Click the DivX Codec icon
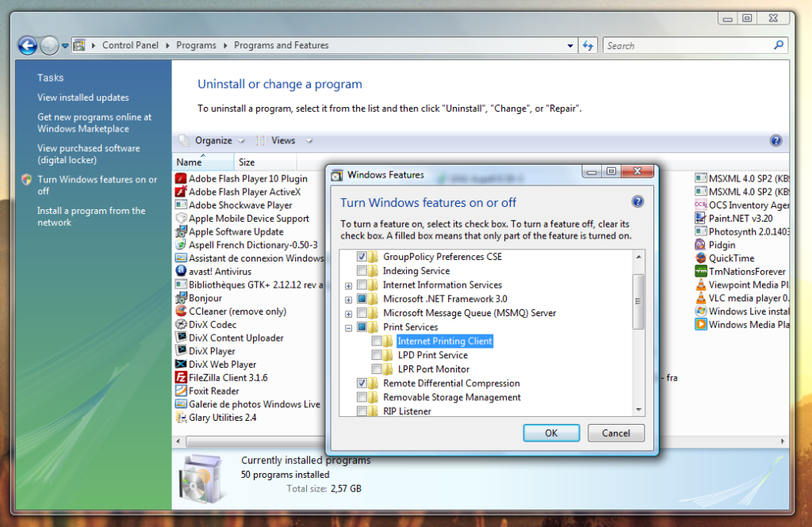This screenshot has width=812, height=527. coord(181,325)
